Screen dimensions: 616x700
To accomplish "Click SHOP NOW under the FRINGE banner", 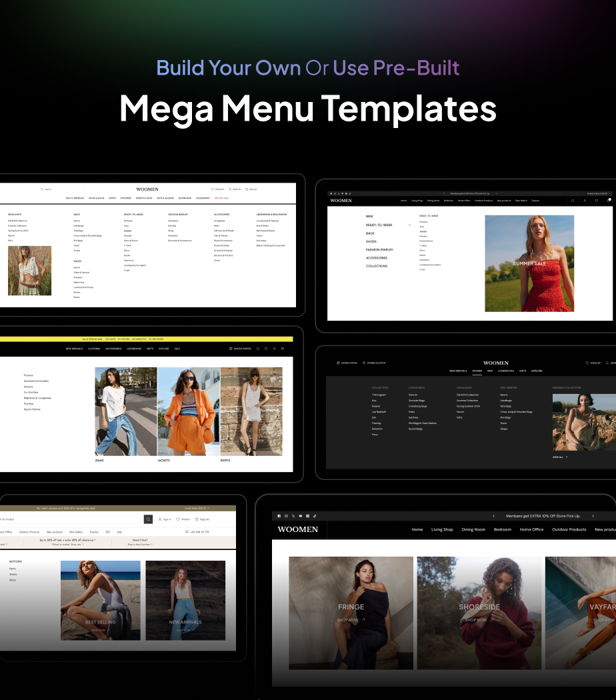I will (x=350, y=620).
